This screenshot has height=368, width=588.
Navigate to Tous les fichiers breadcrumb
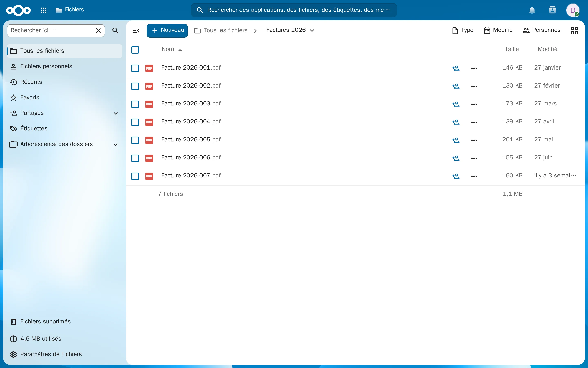221,30
